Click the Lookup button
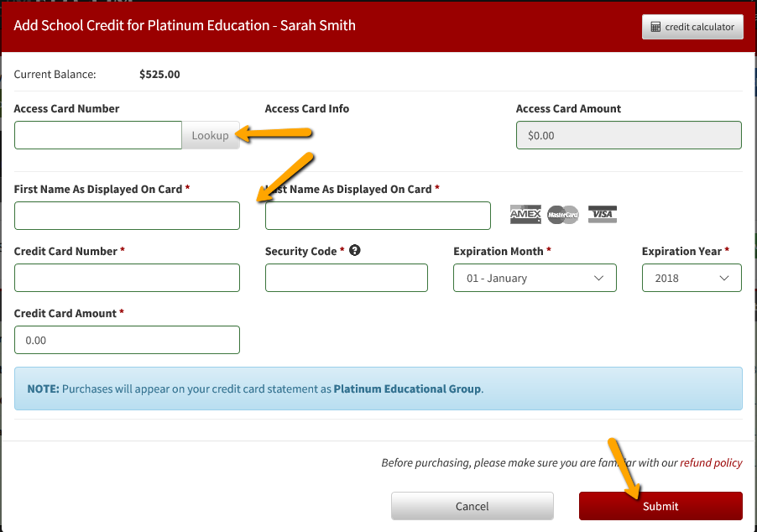757x532 pixels. 211,134
